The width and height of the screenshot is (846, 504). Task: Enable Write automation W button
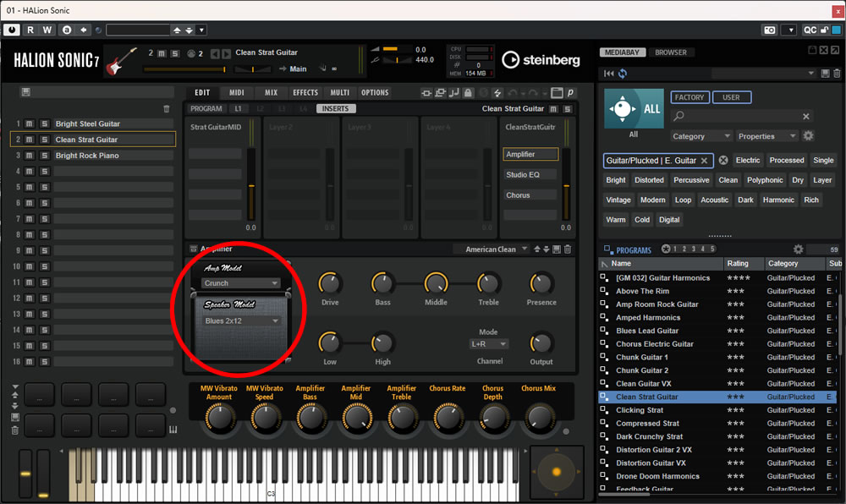pos(47,30)
